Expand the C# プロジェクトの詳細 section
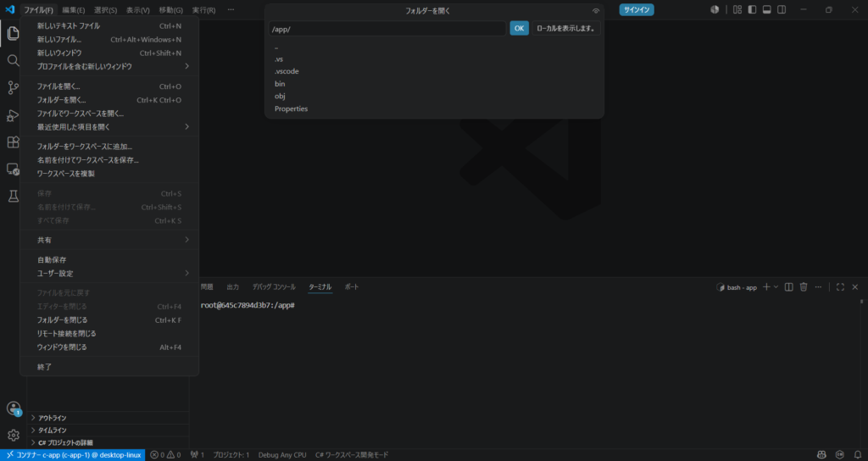 (108, 442)
